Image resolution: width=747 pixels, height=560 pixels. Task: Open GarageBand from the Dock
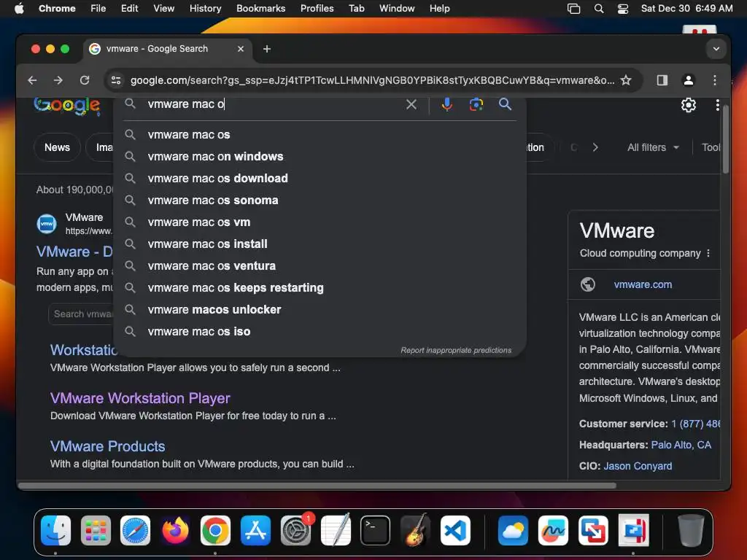(415, 530)
